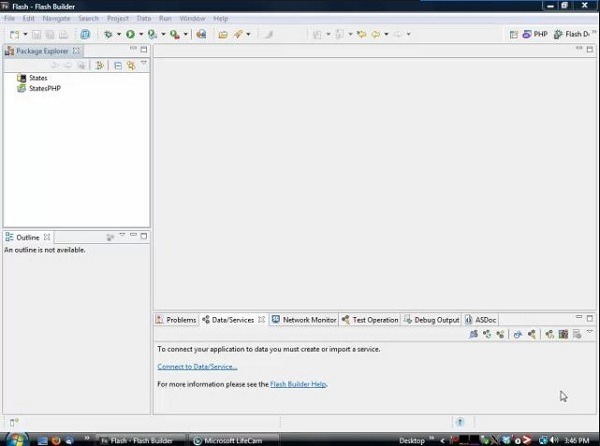Click the Profile icon in toolbar

[x=152, y=34]
